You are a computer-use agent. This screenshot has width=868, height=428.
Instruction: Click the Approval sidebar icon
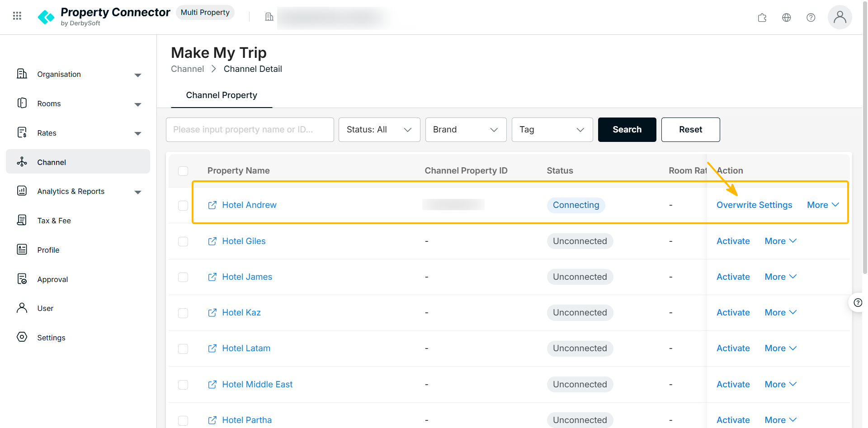[22, 279]
